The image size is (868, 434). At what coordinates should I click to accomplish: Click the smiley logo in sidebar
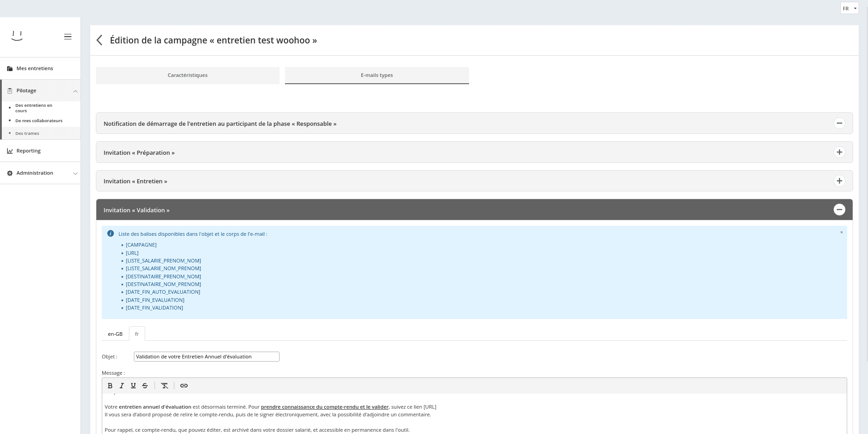[17, 36]
